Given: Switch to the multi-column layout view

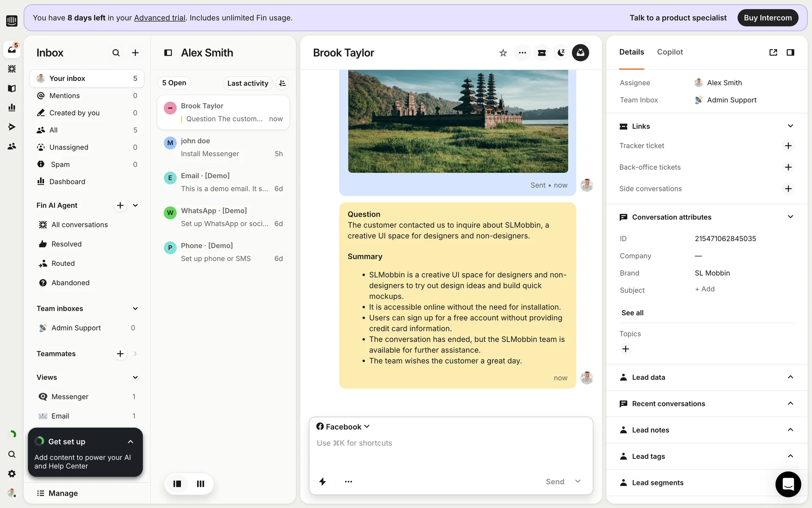Looking at the screenshot, I should click(x=200, y=483).
